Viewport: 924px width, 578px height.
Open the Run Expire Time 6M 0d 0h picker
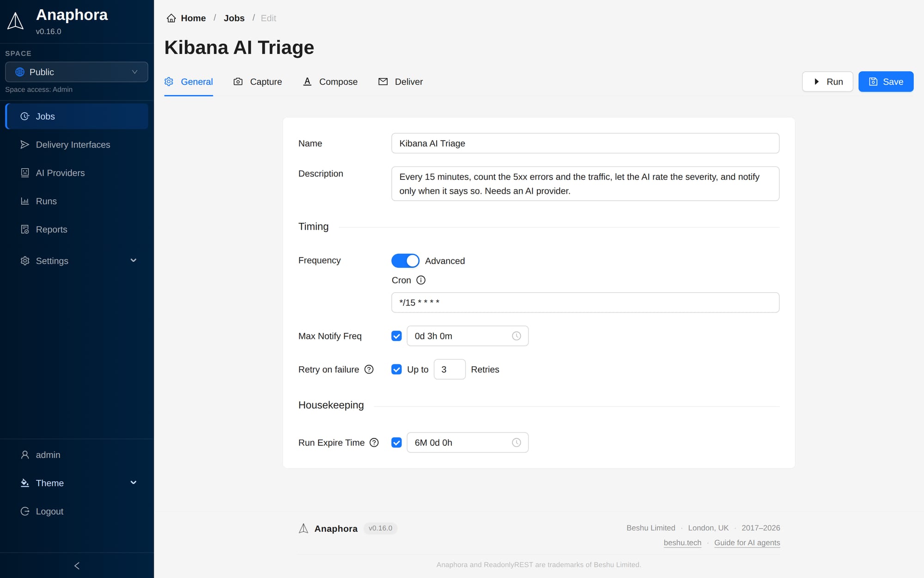click(x=468, y=443)
